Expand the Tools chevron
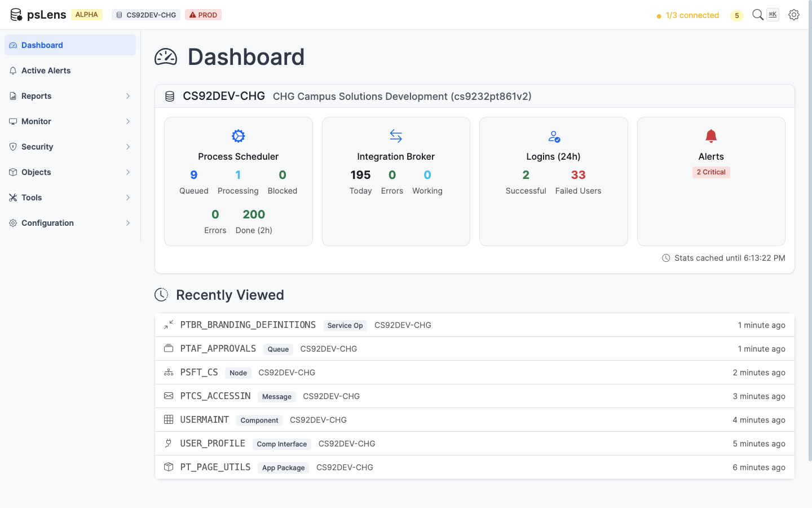 click(128, 198)
